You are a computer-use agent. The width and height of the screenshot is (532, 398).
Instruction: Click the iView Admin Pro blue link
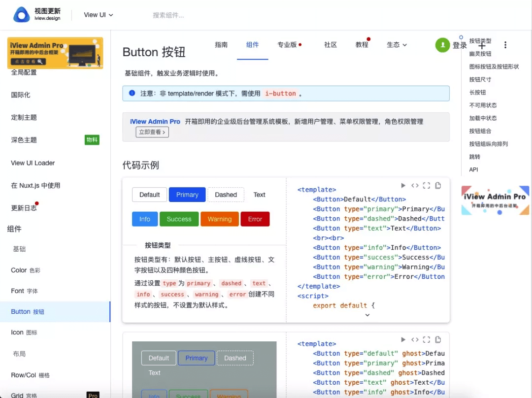[x=155, y=122]
